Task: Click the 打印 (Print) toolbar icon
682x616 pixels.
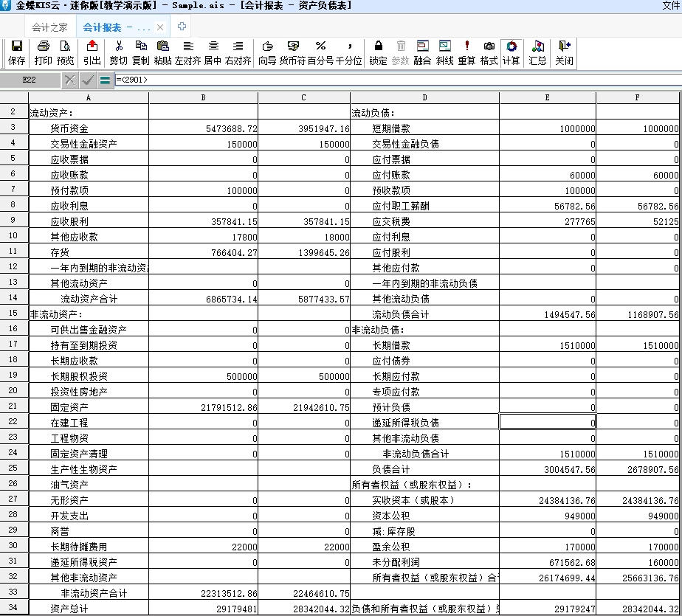Action: [43, 52]
